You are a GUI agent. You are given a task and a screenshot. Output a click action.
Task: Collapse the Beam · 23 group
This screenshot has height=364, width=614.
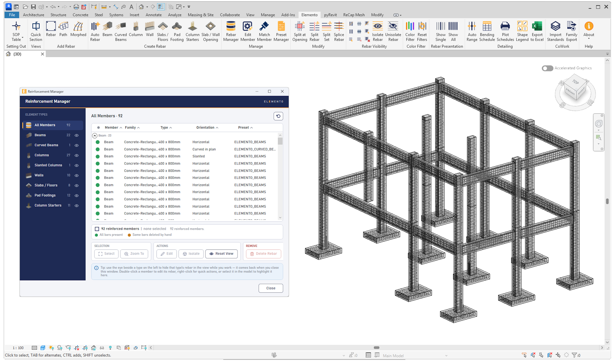pos(95,136)
